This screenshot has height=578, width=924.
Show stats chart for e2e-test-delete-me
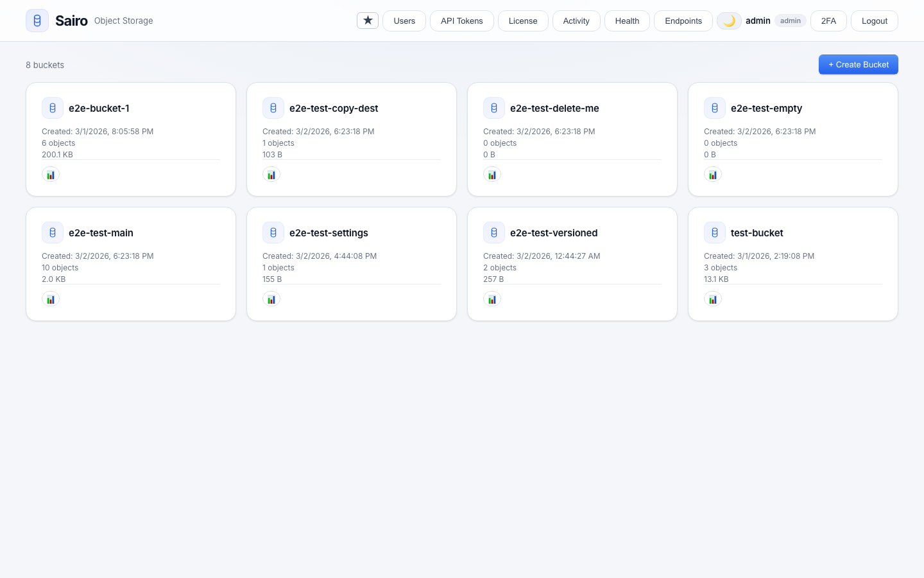pos(492,175)
